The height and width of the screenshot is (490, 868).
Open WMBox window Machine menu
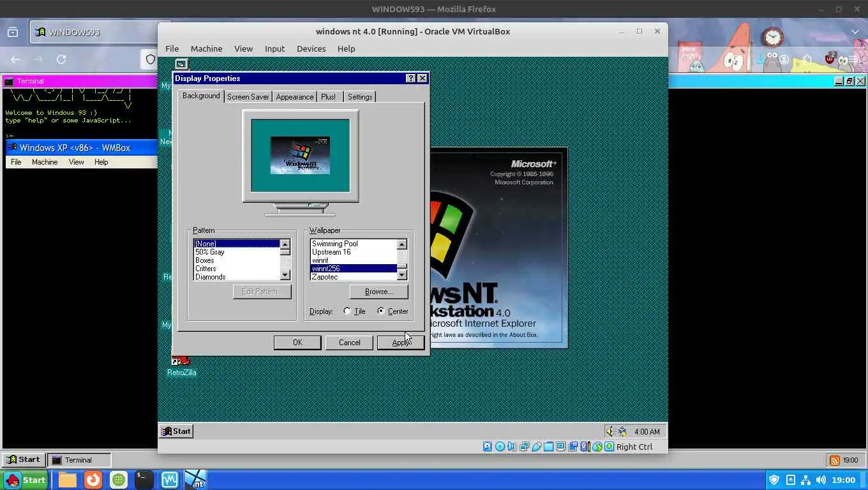click(x=45, y=162)
